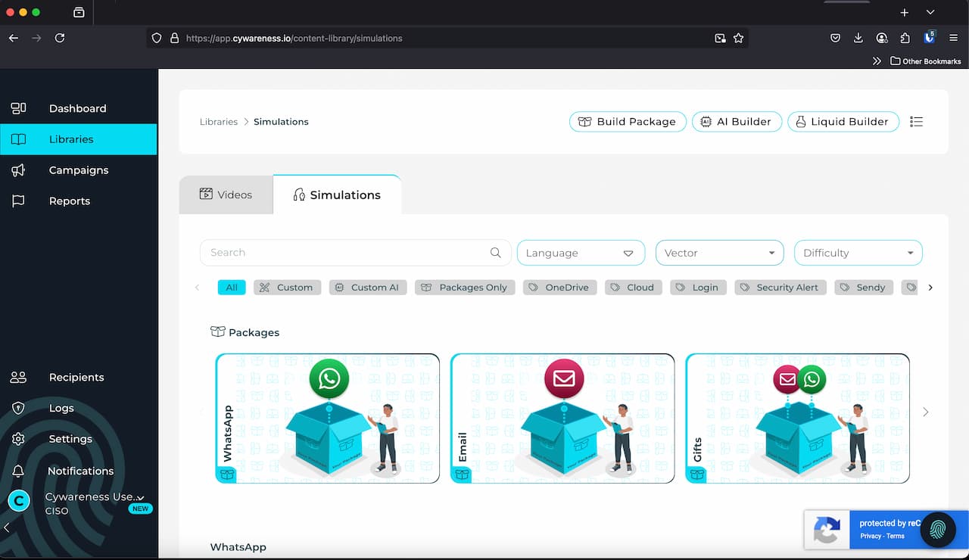
Task: Show previous filter tags with left arrow
Action: 198,288
